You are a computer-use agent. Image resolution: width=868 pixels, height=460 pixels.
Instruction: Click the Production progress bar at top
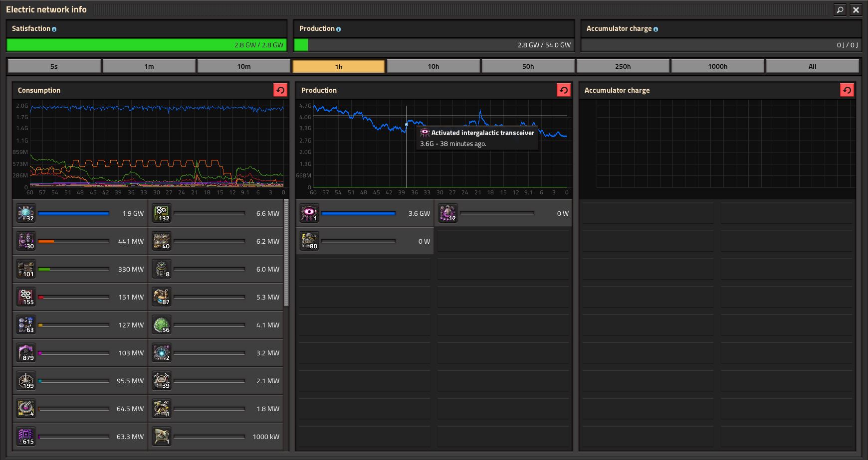[434, 45]
